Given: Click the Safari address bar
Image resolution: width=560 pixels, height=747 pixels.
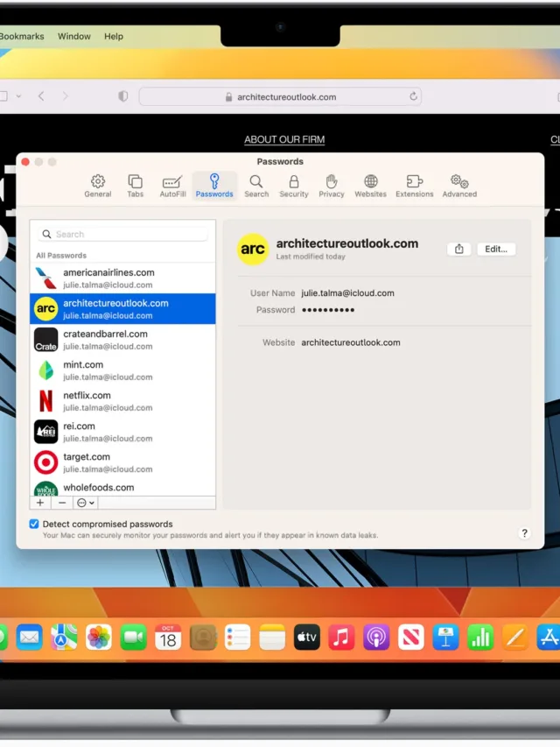Looking at the screenshot, I should 280,96.
